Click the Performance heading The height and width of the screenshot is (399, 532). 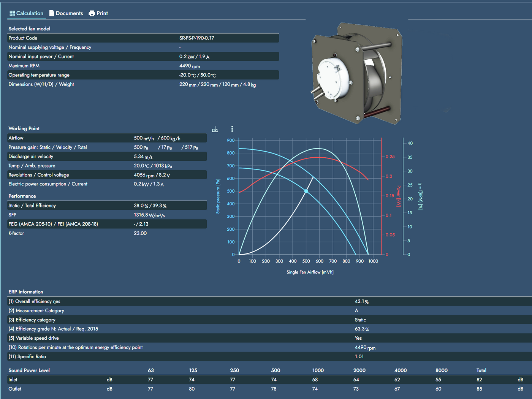click(22, 196)
